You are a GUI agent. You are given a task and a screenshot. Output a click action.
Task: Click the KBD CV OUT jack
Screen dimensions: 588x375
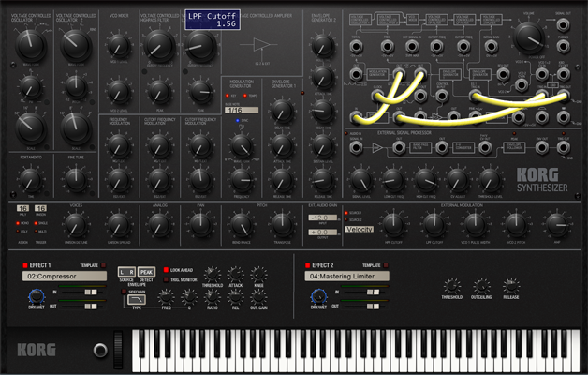(x=563, y=74)
